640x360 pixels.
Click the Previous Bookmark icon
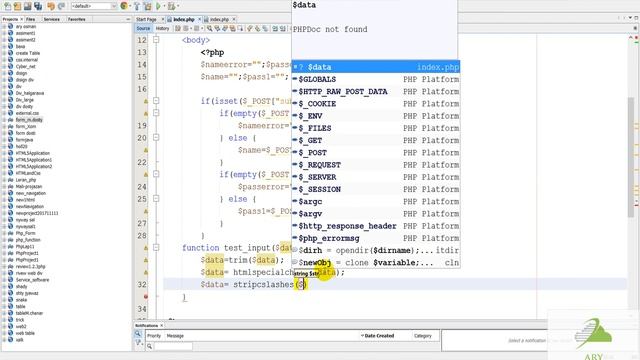(x=250, y=28)
